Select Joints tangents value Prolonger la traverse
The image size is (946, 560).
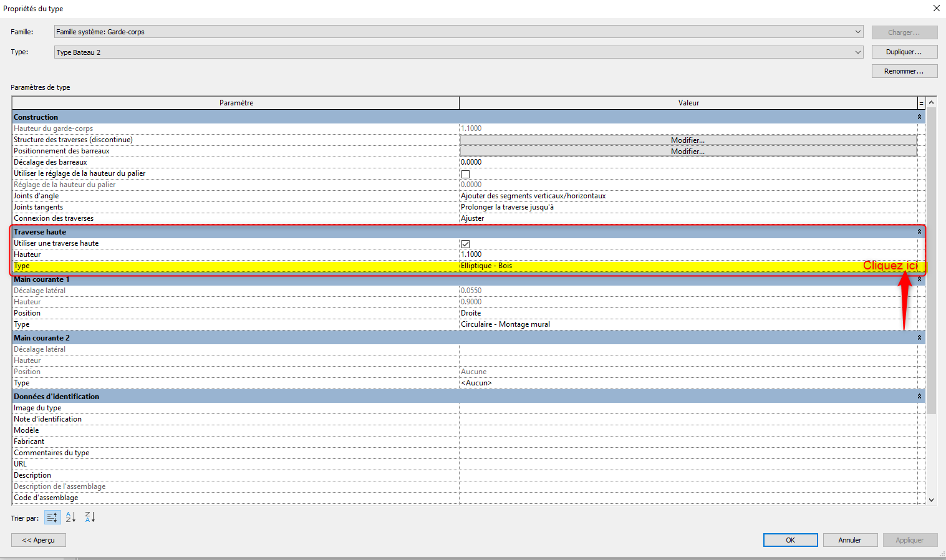688,207
